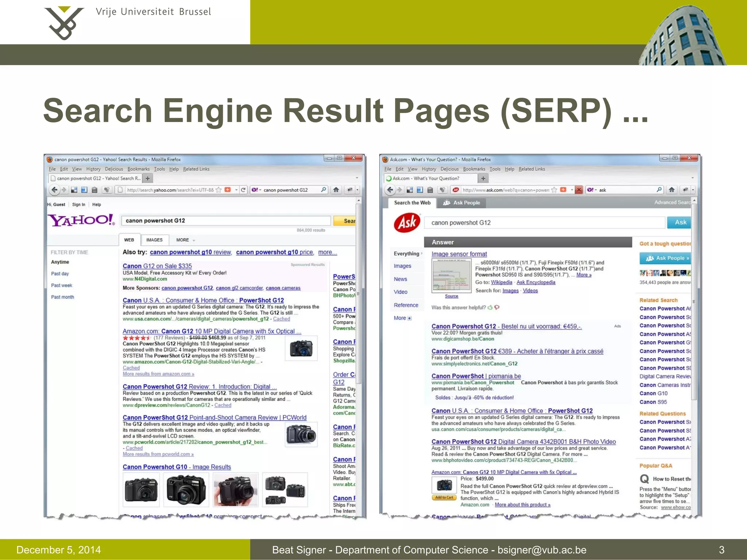The width and height of the screenshot is (747, 560).
Task: Select the 'Past day' time filter on Yahoo
Action: tap(60, 273)
